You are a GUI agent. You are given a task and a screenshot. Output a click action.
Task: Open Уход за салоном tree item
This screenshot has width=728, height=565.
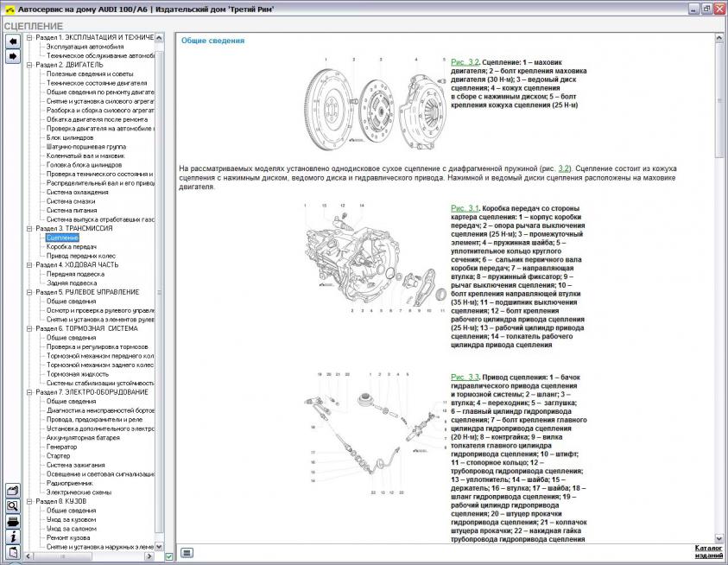(x=72, y=529)
